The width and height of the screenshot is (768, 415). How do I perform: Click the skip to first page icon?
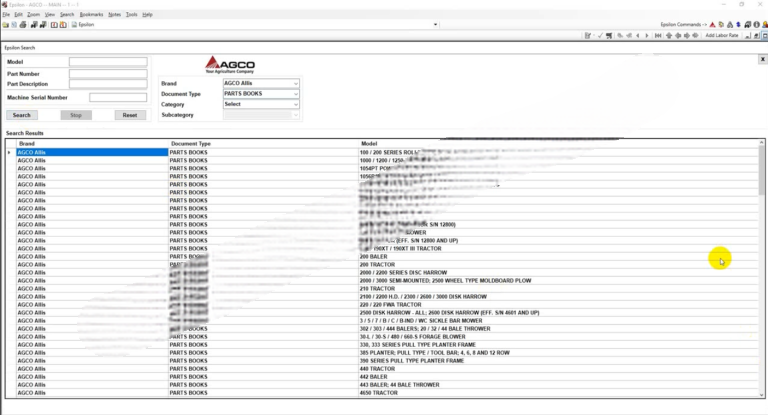pos(658,35)
